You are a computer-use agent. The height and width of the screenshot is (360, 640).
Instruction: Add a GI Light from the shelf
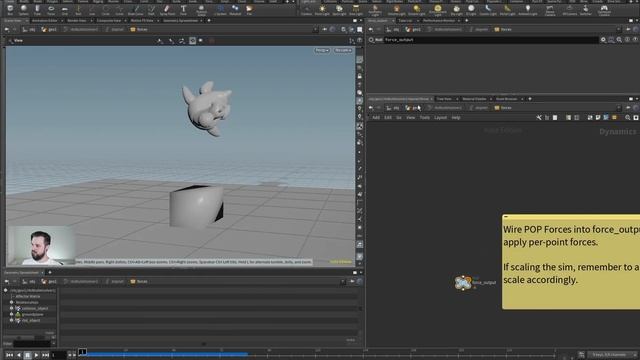pyautogui.click(x=471, y=10)
